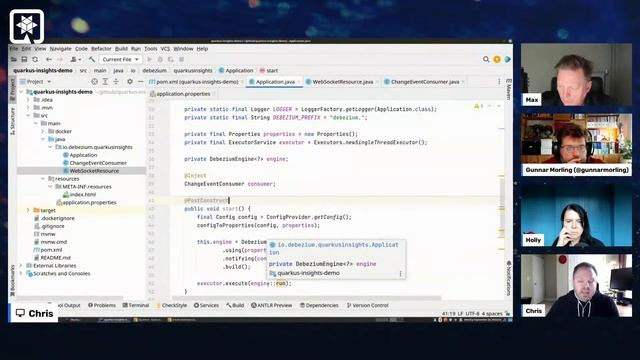Screen dimensions: 640x360
Task: Click the quick-doc popup more-options kebab
Action: tap(400, 273)
